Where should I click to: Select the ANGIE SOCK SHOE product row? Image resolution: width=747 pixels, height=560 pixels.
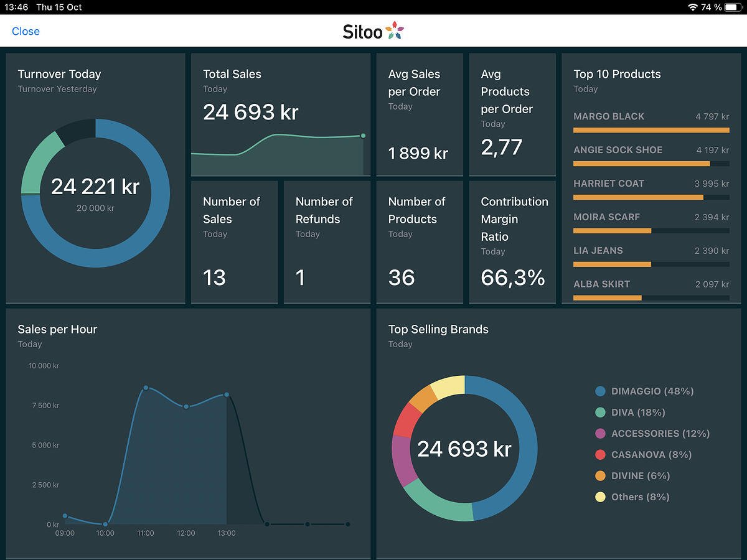pyautogui.click(x=651, y=156)
